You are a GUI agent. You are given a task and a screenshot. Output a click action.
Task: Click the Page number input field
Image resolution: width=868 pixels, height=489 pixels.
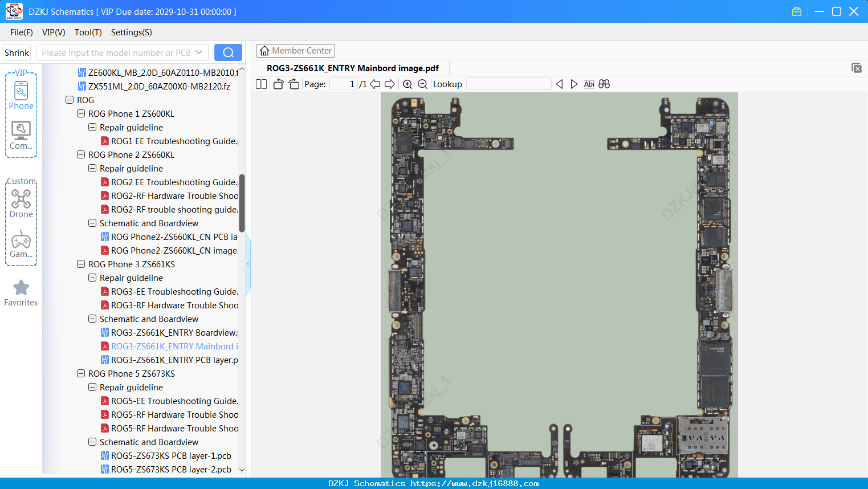tap(344, 84)
